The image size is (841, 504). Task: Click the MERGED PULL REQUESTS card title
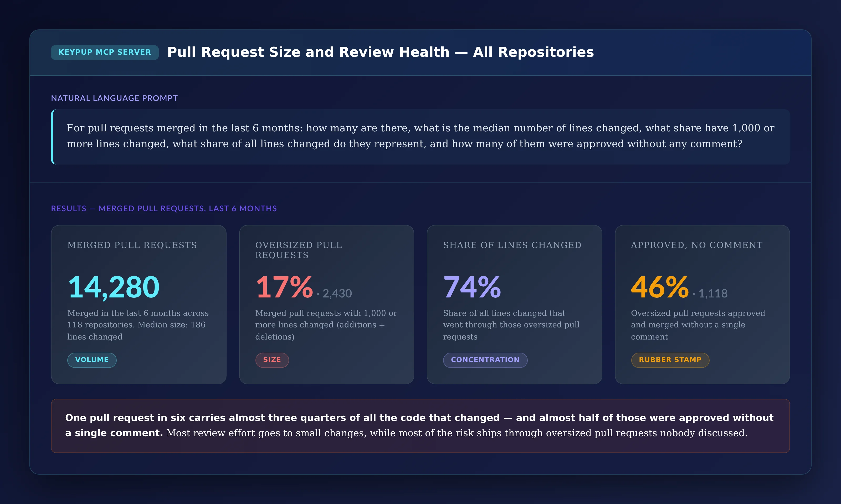click(x=132, y=245)
